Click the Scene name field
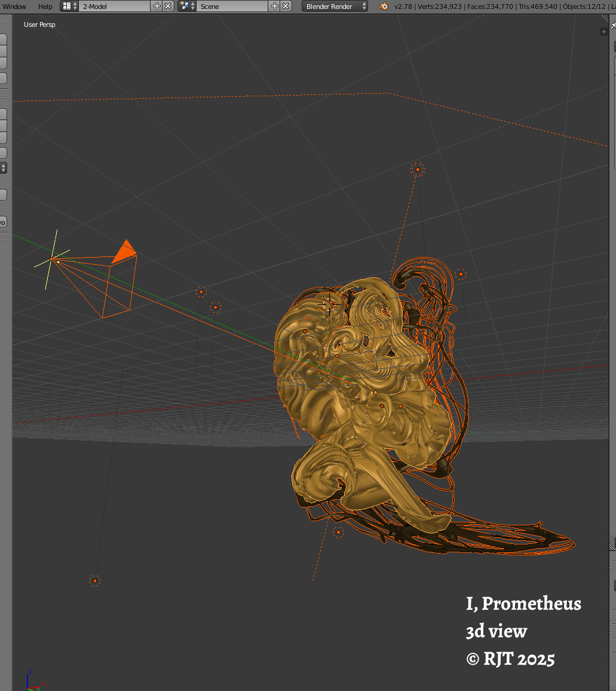The image size is (616, 691). (x=232, y=6)
